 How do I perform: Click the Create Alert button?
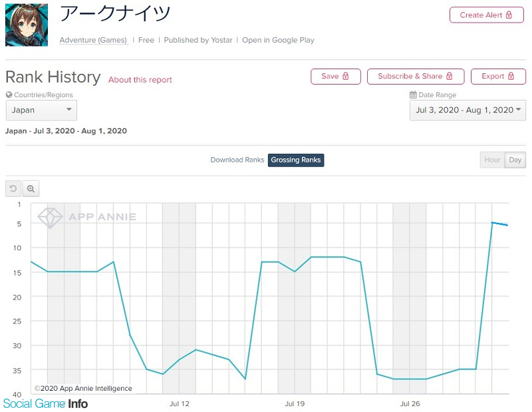coord(487,15)
